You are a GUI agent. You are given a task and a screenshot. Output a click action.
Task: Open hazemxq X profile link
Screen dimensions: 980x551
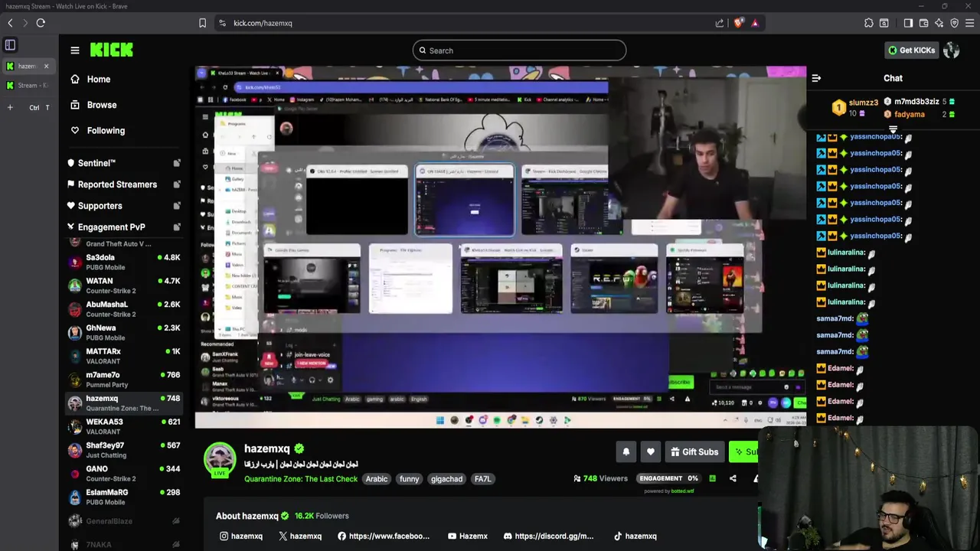pos(300,536)
